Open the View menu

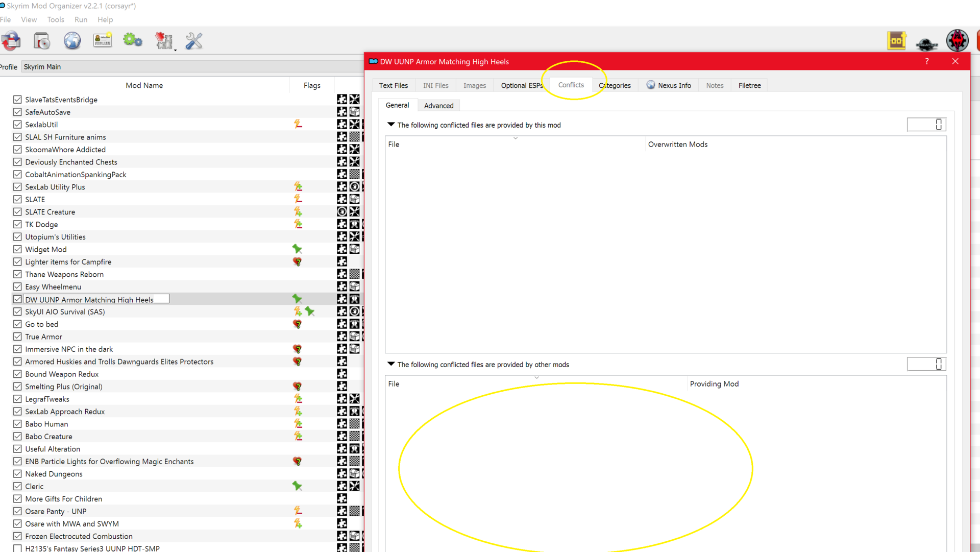(x=29, y=19)
